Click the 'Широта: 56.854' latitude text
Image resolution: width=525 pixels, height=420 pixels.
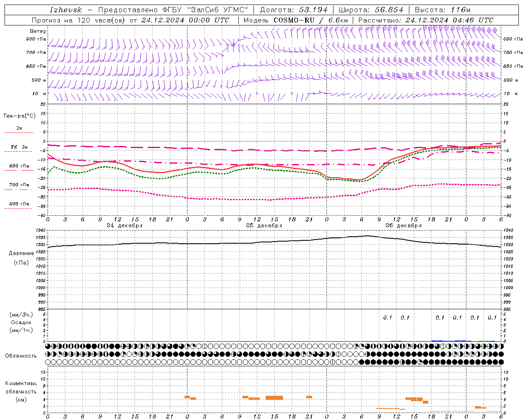pyautogui.click(x=371, y=10)
